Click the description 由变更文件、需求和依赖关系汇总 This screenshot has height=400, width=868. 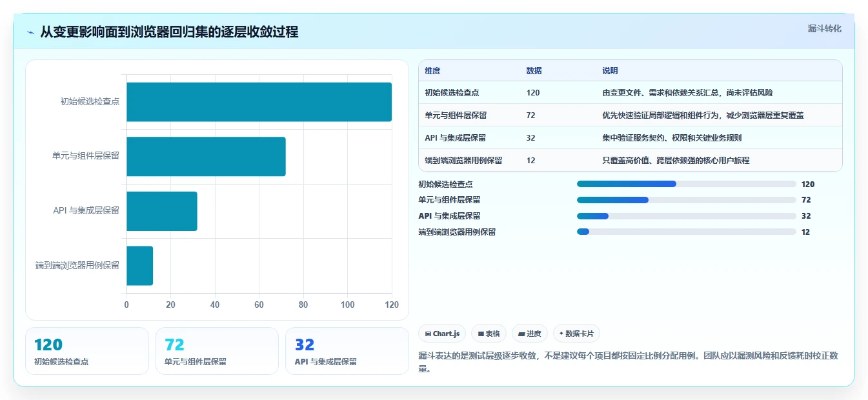tap(687, 93)
